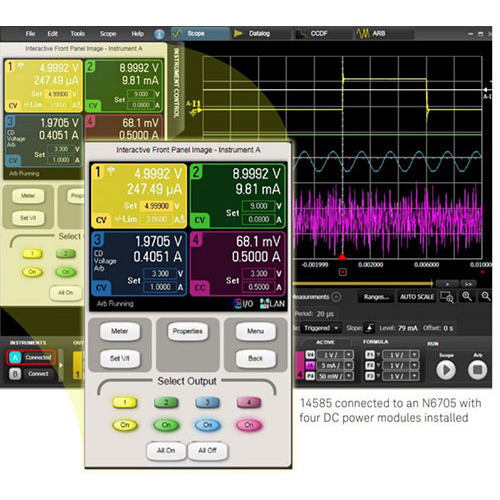The height and width of the screenshot is (500, 500).
Task: Click the red trigger marker below the scope grid
Action: pyautogui.click(x=342, y=257)
